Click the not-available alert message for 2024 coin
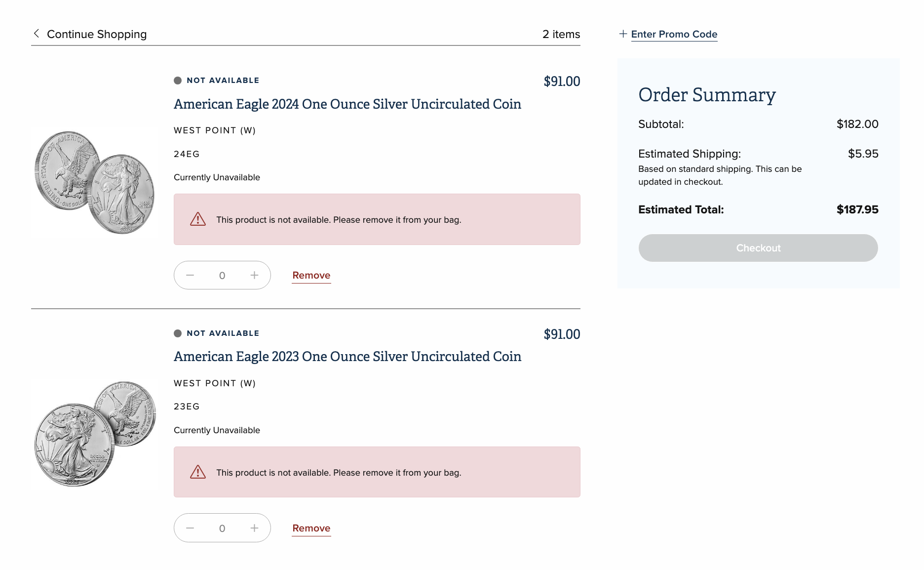The width and height of the screenshot is (924, 570). (x=339, y=220)
